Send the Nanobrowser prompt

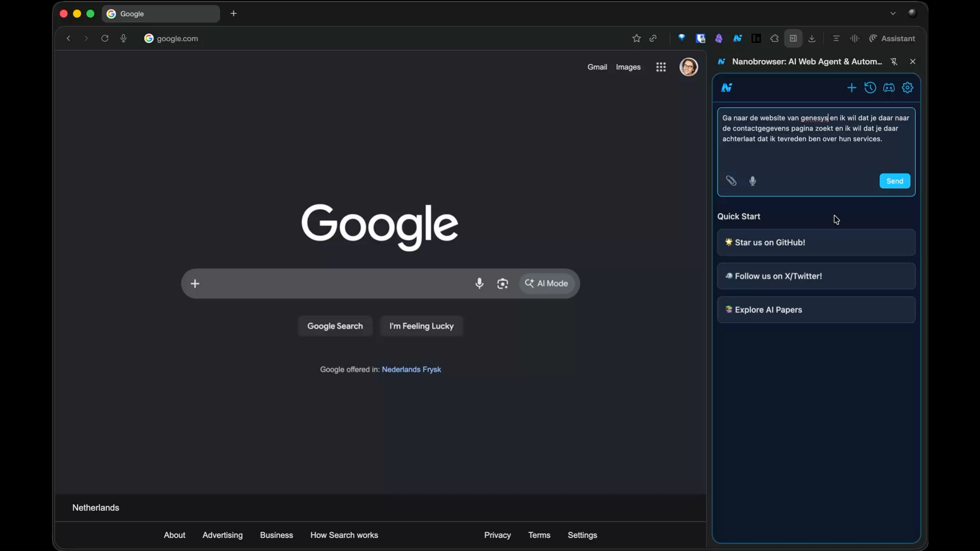pos(895,181)
